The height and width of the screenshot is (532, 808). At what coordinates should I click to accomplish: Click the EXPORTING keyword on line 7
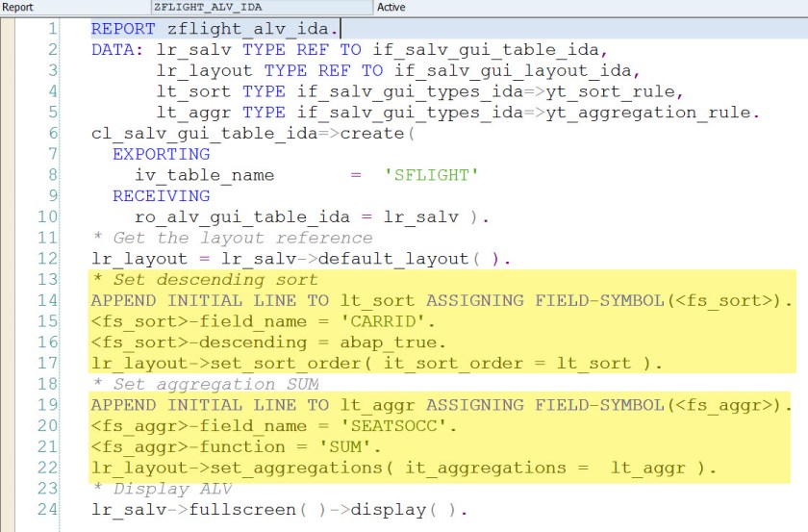pyautogui.click(x=162, y=154)
